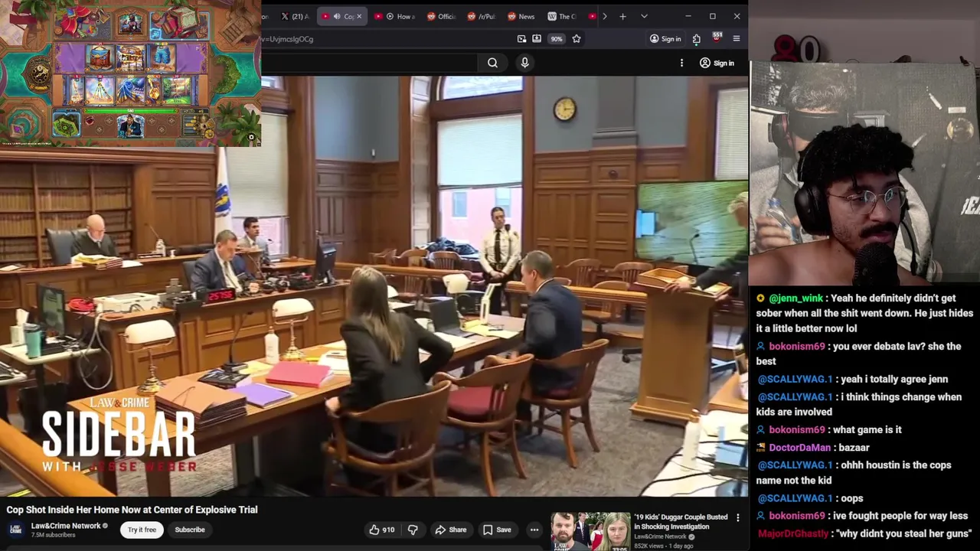Image resolution: width=980 pixels, height=551 pixels.
Task: Dislike the video with thumbs down
Action: point(413,530)
